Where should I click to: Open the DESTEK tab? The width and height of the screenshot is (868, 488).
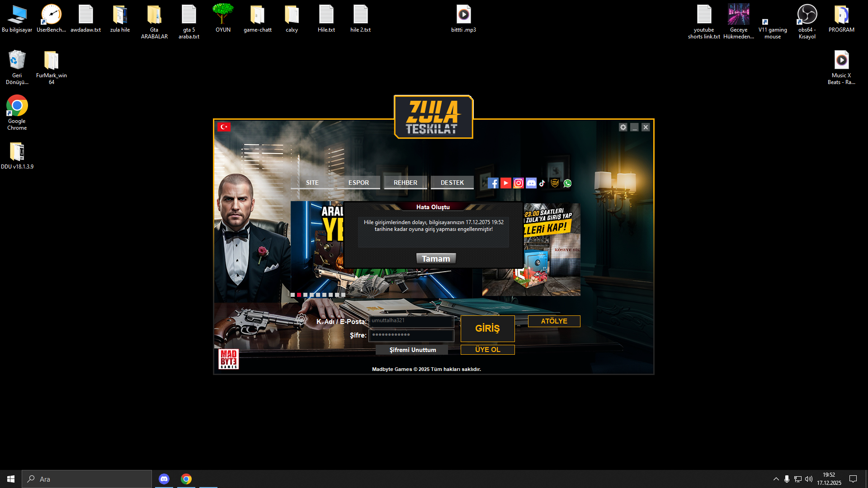tap(452, 183)
